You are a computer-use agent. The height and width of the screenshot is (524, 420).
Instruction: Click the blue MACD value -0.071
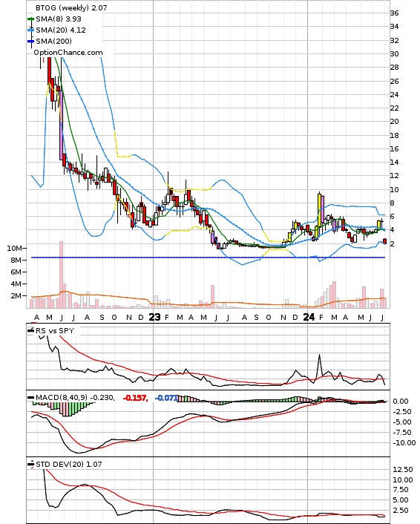pyautogui.click(x=166, y=398)
